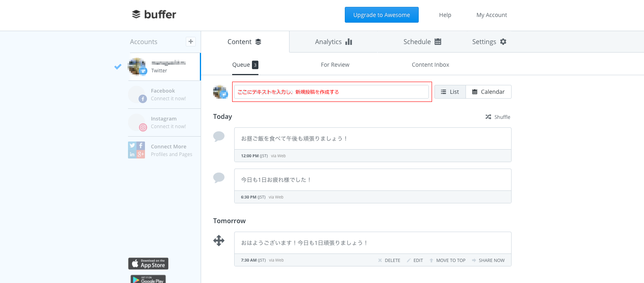Click the Tomorrow heading
This screenshot has height=283, width=644.
pyautogui.click(x=229, y=221)
